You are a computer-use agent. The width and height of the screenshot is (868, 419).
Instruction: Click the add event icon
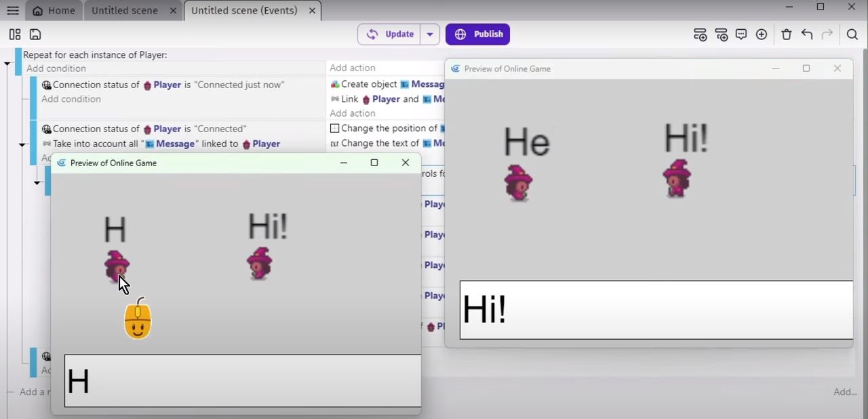click(x=700, y=35)
